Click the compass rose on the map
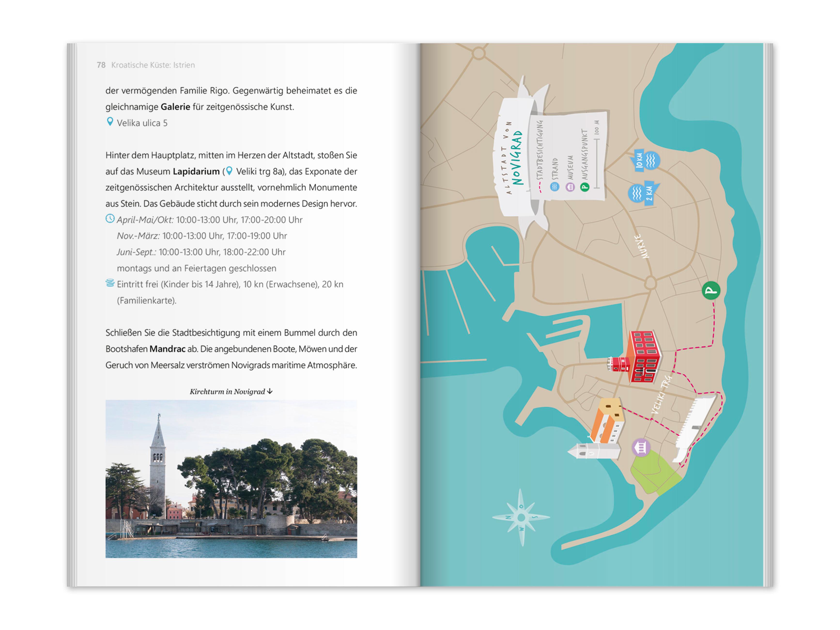Screen dimensions: 840x630 [x=521, y=517]
